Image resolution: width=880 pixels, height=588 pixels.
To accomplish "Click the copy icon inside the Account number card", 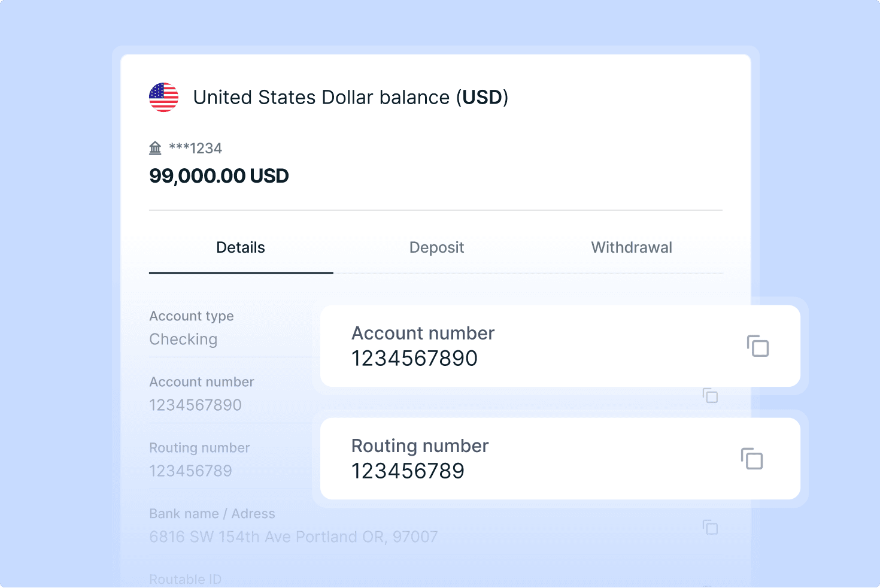I will (x=758, y=346).
